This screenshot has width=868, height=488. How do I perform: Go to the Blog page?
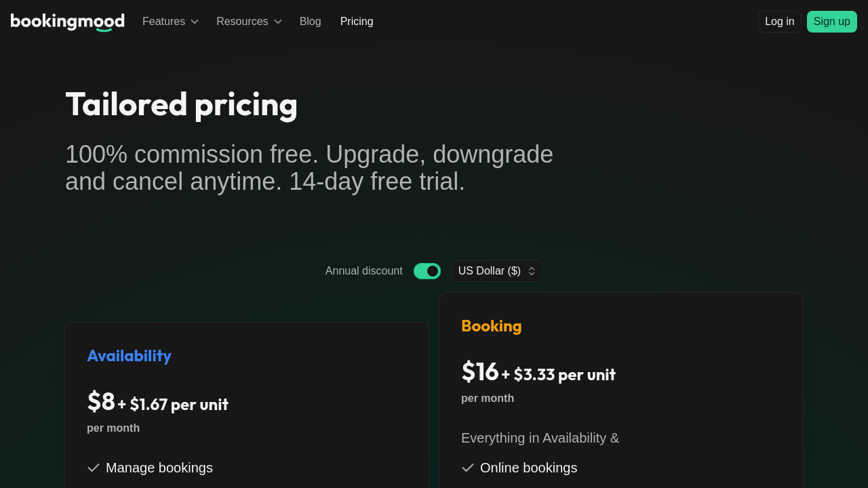(x=311, y=22)
